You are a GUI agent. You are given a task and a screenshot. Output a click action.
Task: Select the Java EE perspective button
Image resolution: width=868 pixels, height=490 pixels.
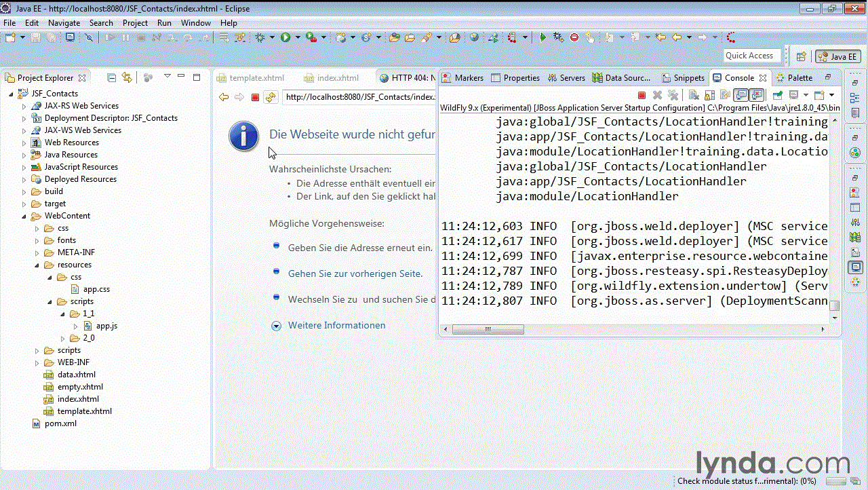[838, 56]
